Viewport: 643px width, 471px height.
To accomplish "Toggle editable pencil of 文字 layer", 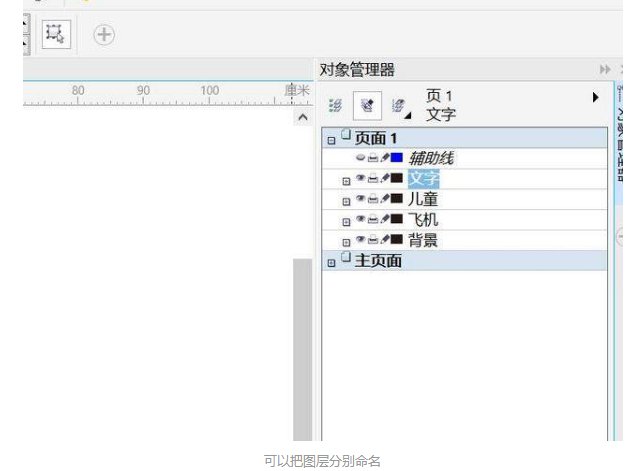I will [385, 178].
